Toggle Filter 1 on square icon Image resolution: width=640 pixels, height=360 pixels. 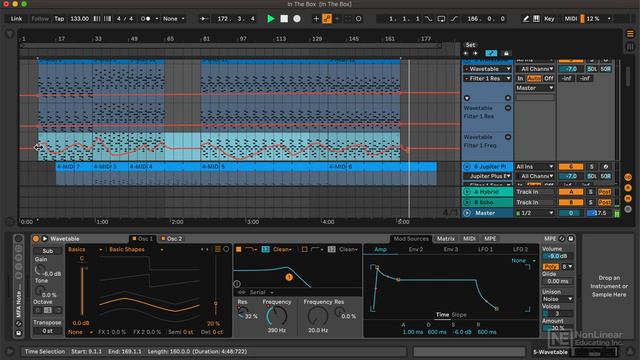[x=239, y=249]
